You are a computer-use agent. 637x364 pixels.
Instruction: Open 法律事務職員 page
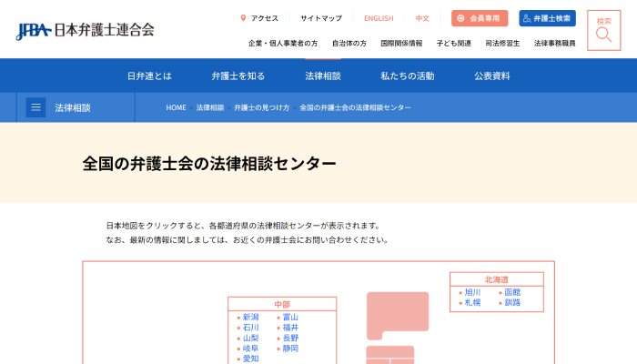click(554, 43)
